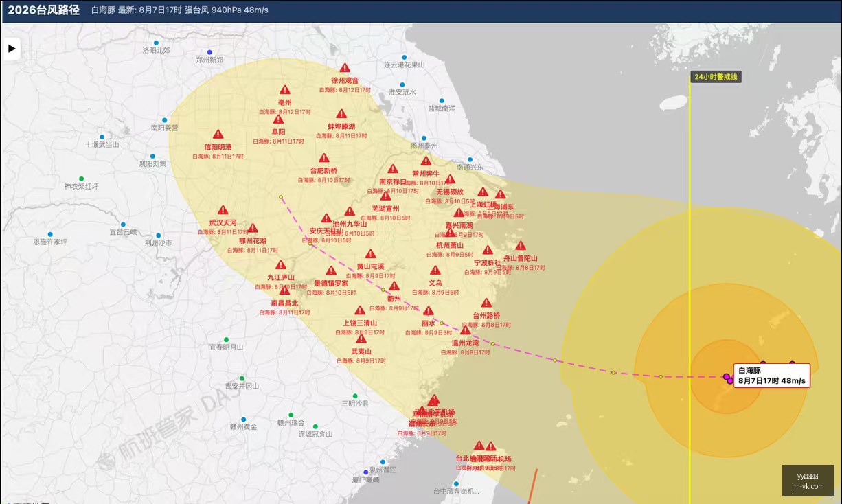Image resolution: width=842 pixels, height=504 pixels.
Task: Click the 襄阳刘集 airport label
Action: click(x=152, y=164)
